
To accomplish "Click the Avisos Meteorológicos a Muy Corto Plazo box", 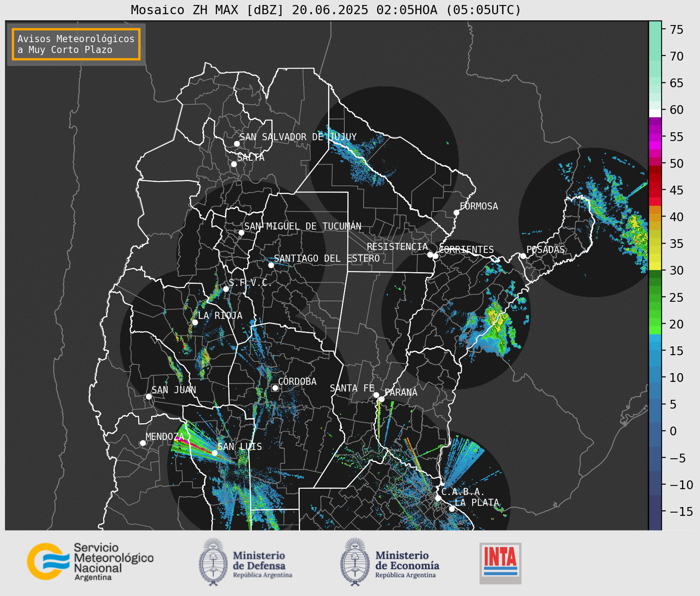I will pyautogui.click(x=76, y=44).
